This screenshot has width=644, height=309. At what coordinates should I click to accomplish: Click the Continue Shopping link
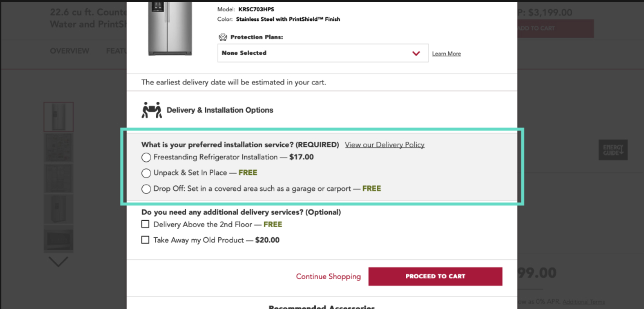point(328,276)
